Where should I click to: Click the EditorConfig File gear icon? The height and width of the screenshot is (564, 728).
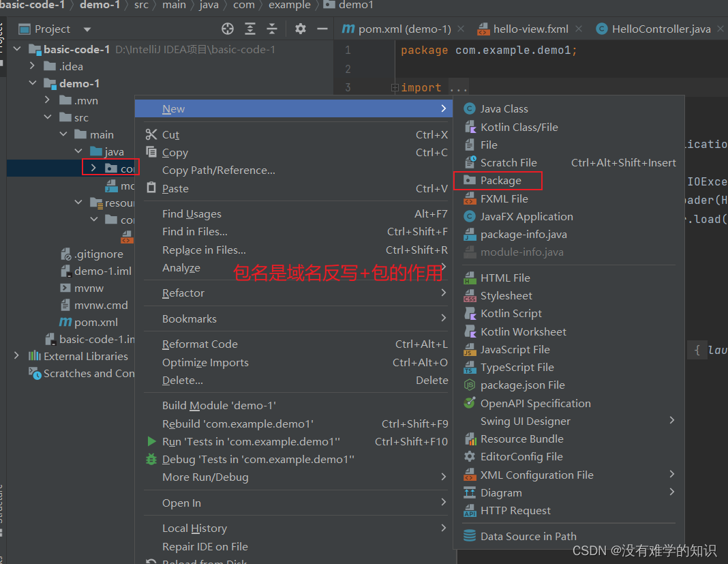coord(470,457)
